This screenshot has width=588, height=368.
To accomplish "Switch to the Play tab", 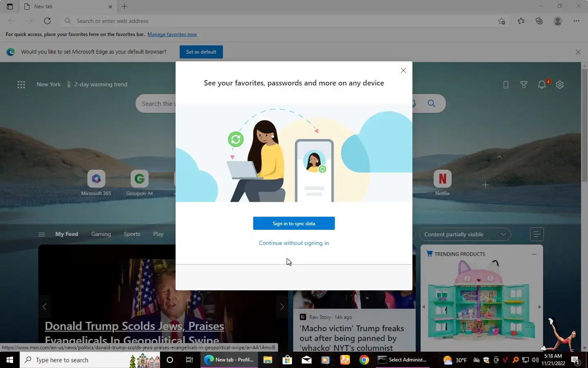I will [158, 234].
